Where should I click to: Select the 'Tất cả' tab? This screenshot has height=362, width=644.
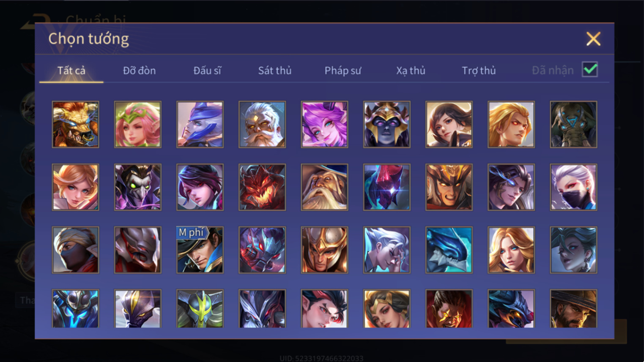71,71
